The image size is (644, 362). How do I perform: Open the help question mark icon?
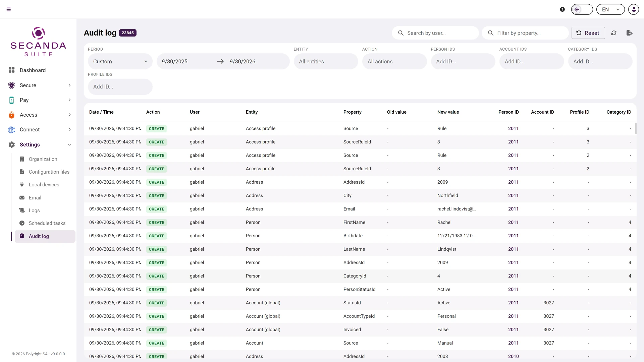[562, 9]
